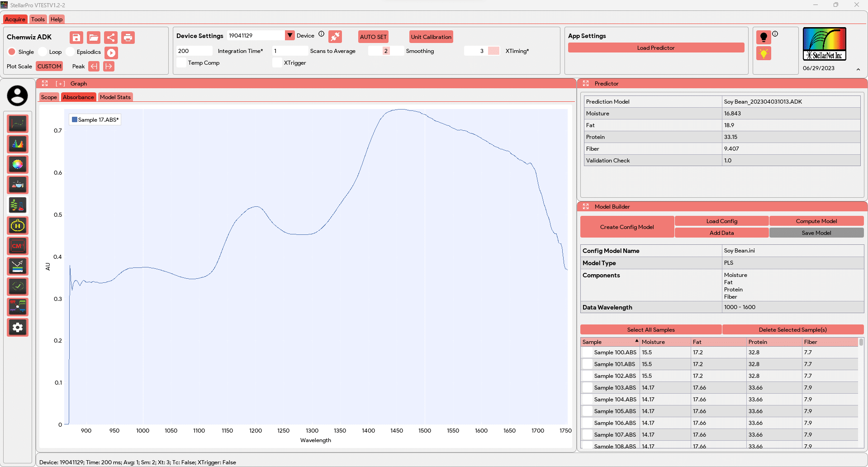Click the share icon in Chemwiz ADK
Screen dimensions: 868x467
[x=111, y=38]
